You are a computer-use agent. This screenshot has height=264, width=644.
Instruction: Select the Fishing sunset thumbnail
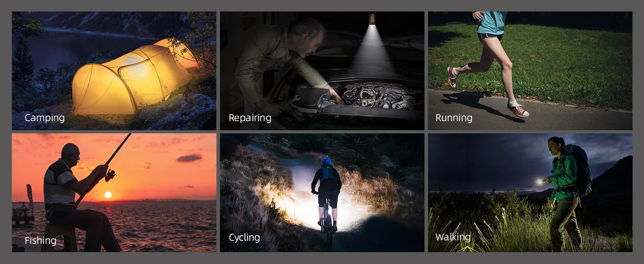tap(114, 193)
